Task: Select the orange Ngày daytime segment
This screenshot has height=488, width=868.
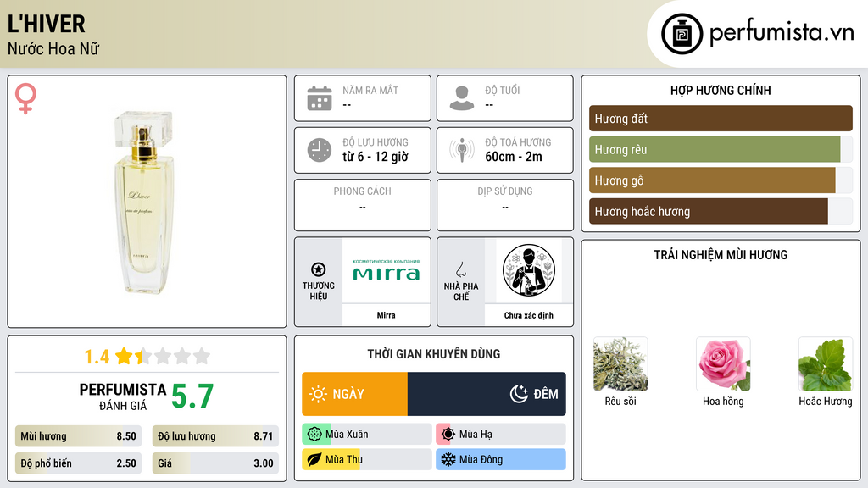Action: point(355,394)
